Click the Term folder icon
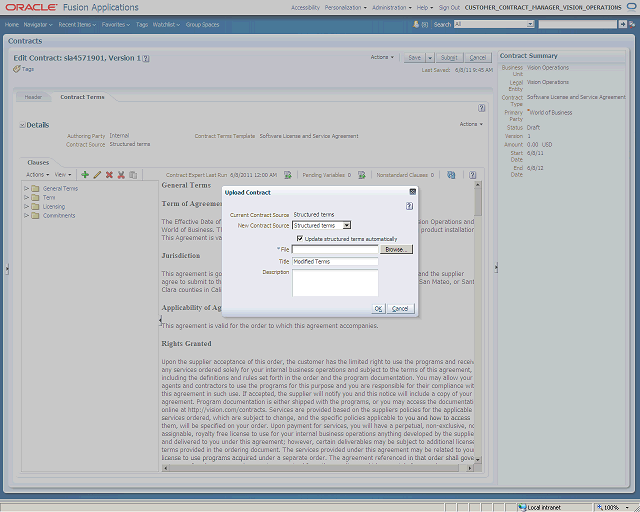The width and height of the screenshot is (640, 512). 36,197
